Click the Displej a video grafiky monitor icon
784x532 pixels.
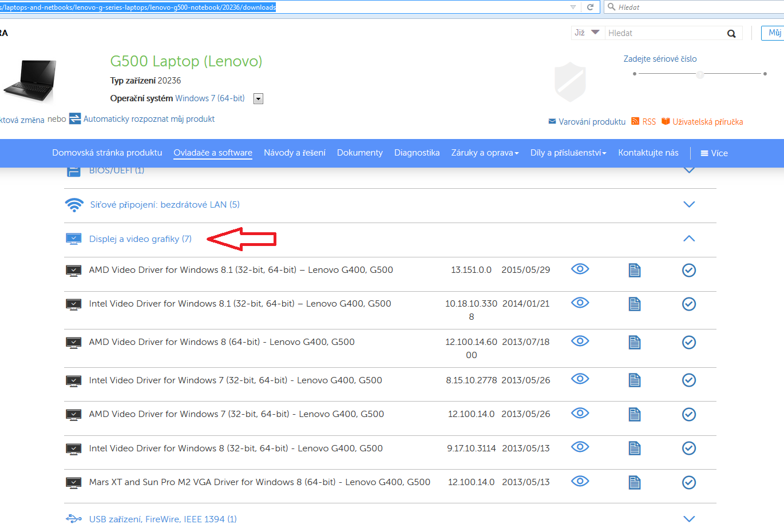tap(73, 239)
